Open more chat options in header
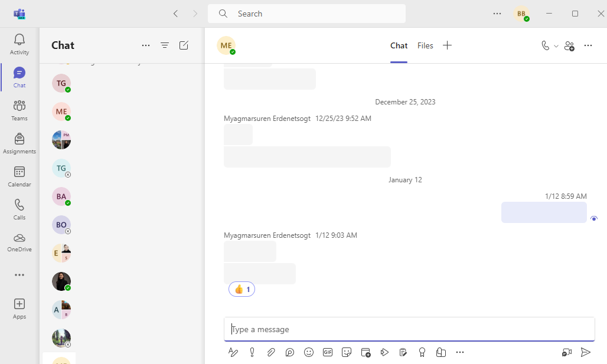607x364 pixels. [588, 45]
